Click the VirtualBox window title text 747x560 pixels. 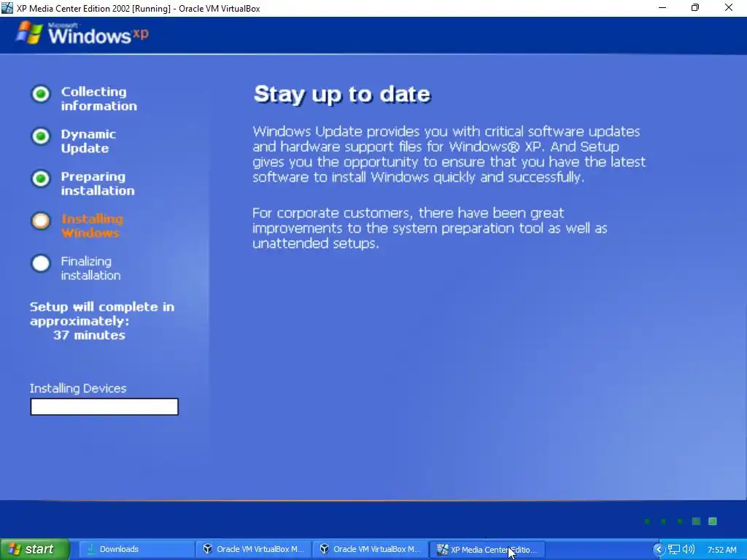click(138, 9)
